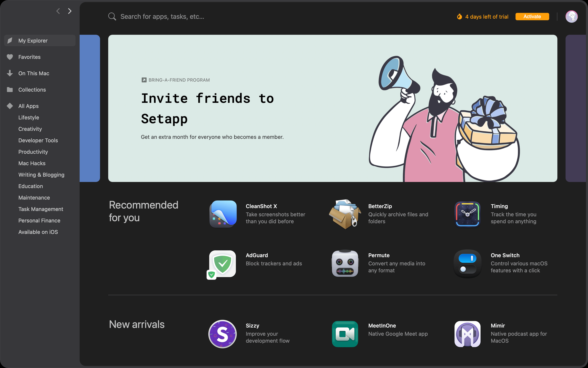Image resolution: width=588 pixels, height=368 pixels.
Task: Click 'Get an extra month' banner text
Action: point(212,137)
